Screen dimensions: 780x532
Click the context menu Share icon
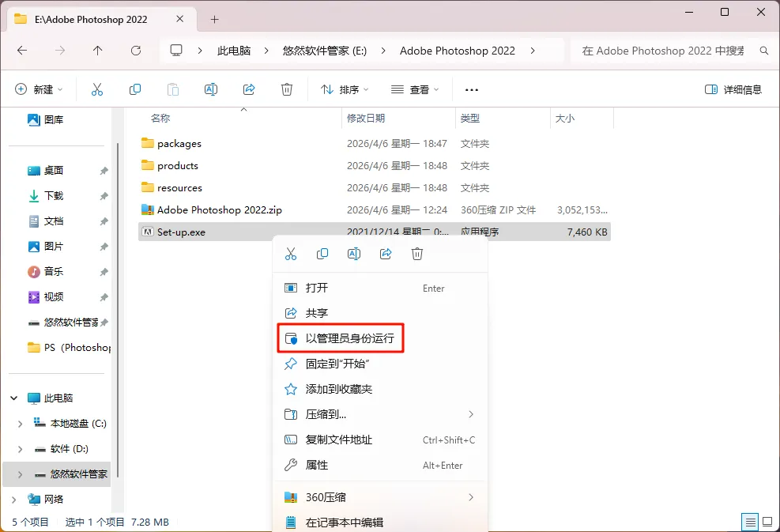(x=386, y=254)
